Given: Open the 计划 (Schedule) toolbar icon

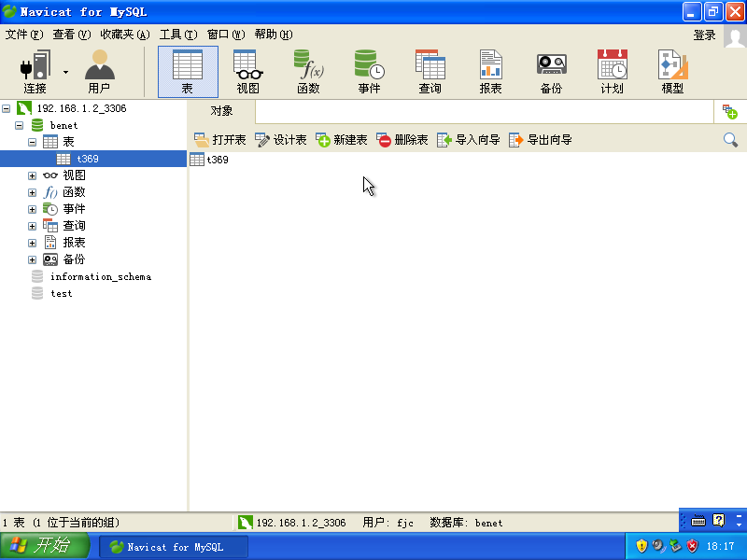Looking at the screenshot, I should 613,72.
